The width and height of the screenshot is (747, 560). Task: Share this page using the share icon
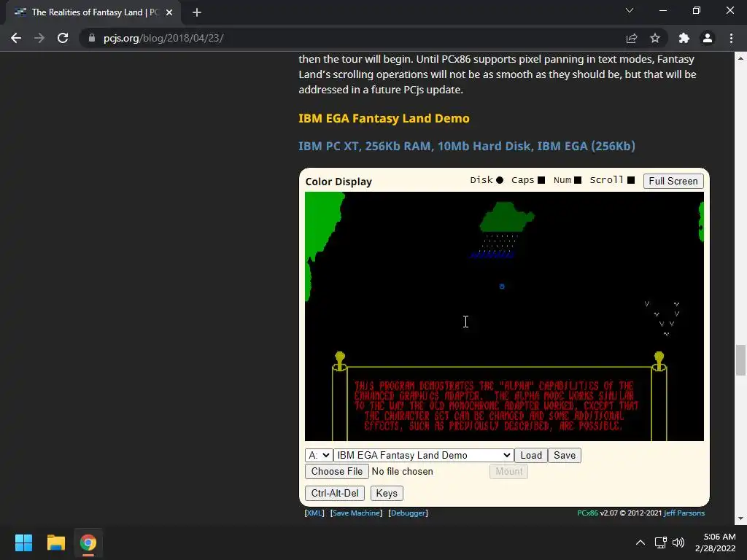[x=632, y=38]
